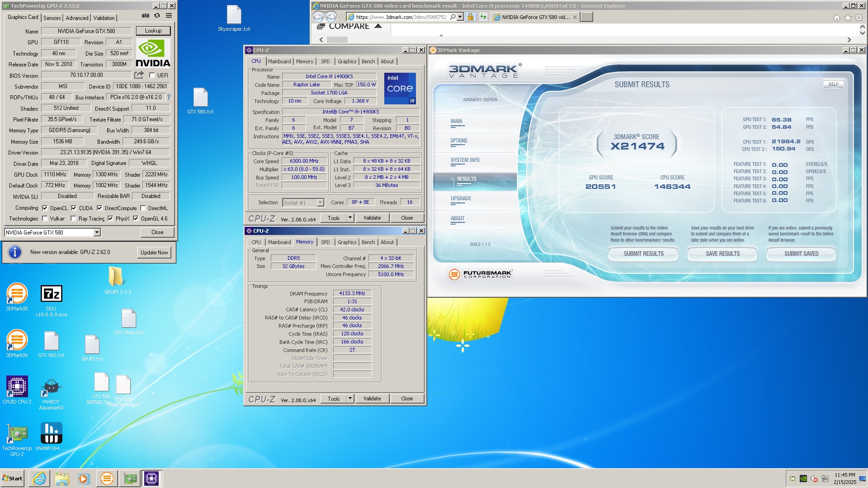Viewport: 868px width, 488px height.
Task: Click the GPU-Z refresh icon
Action: point(157,16)
